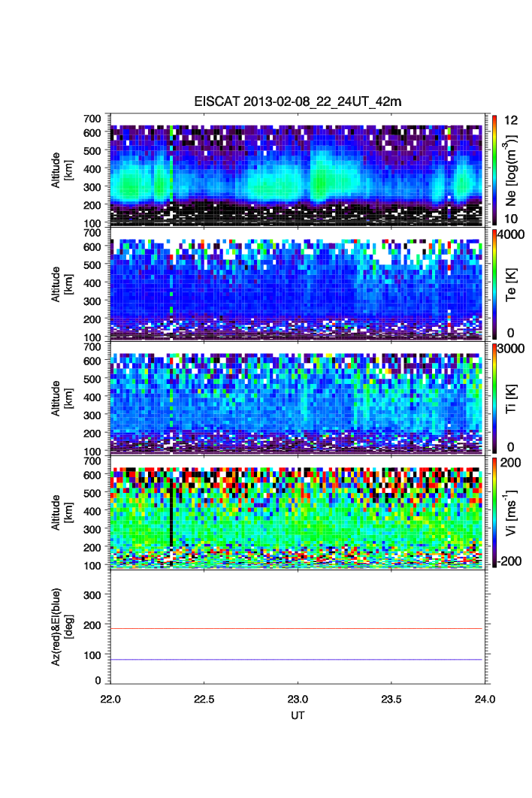Click the -200 minimum on the Vi scale
Screen dimensions: 532x798
click(x=509, y=561)
